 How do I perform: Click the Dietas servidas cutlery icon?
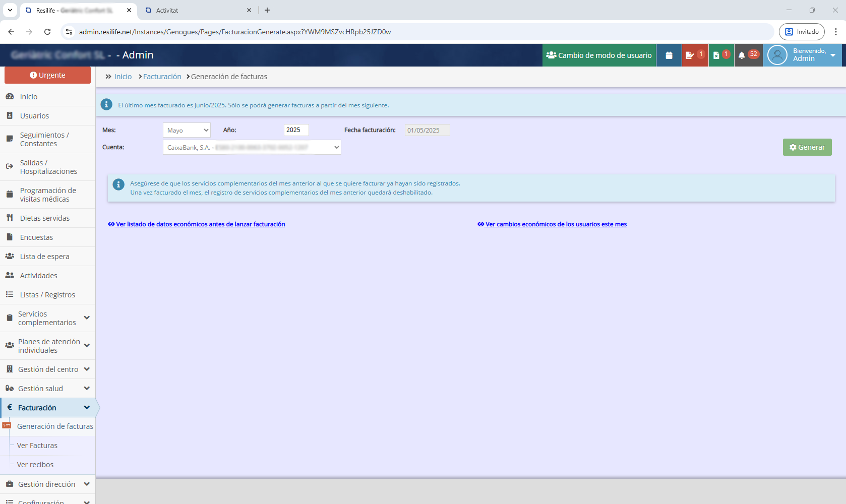[10, 218]
